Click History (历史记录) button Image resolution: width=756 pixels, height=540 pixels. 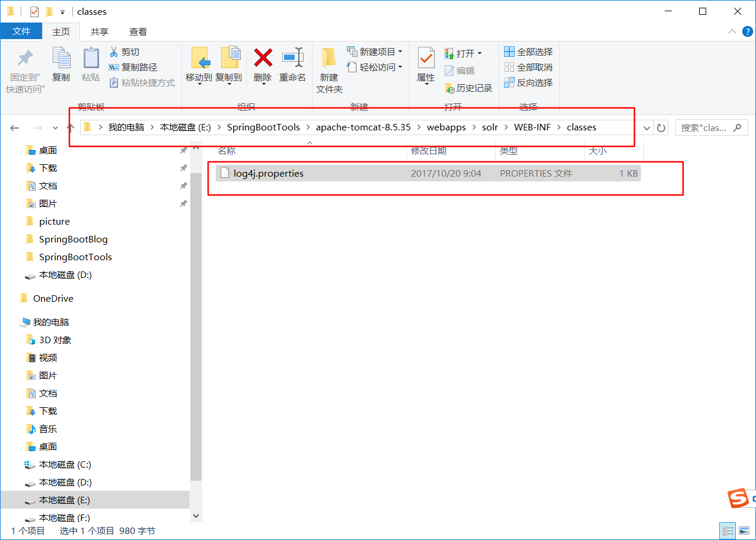[x=468, y=88]
